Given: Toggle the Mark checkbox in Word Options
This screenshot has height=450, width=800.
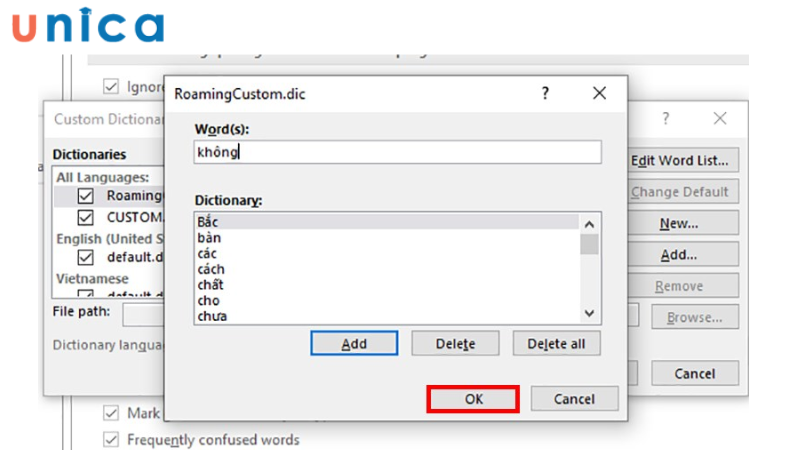Looking at the screenshot, I should pos(111,413).
